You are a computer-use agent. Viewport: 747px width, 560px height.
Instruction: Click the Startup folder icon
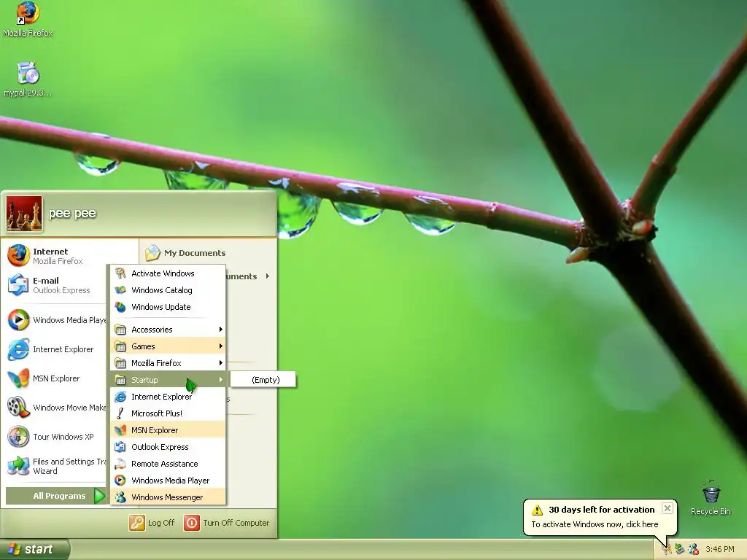tap(120, 379)
